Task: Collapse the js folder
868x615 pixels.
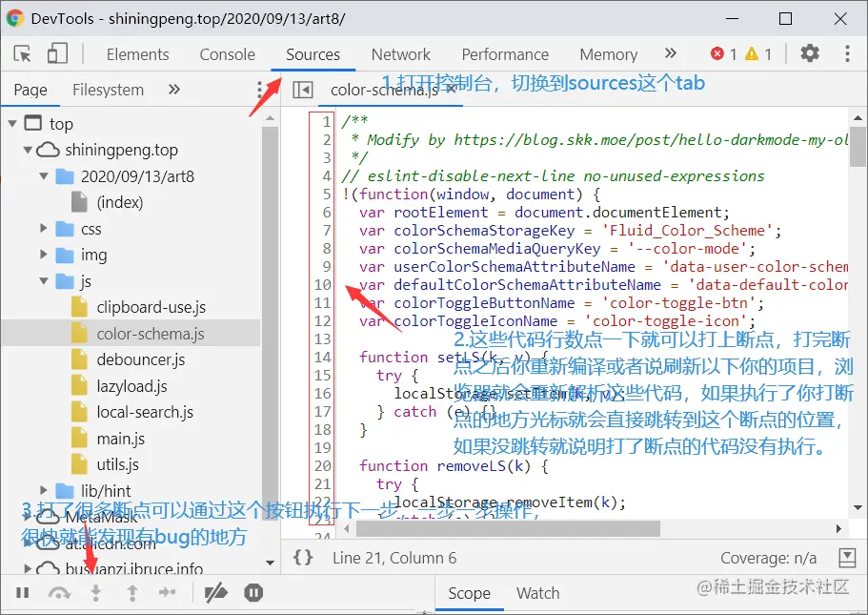Action: tap(44, 281)
